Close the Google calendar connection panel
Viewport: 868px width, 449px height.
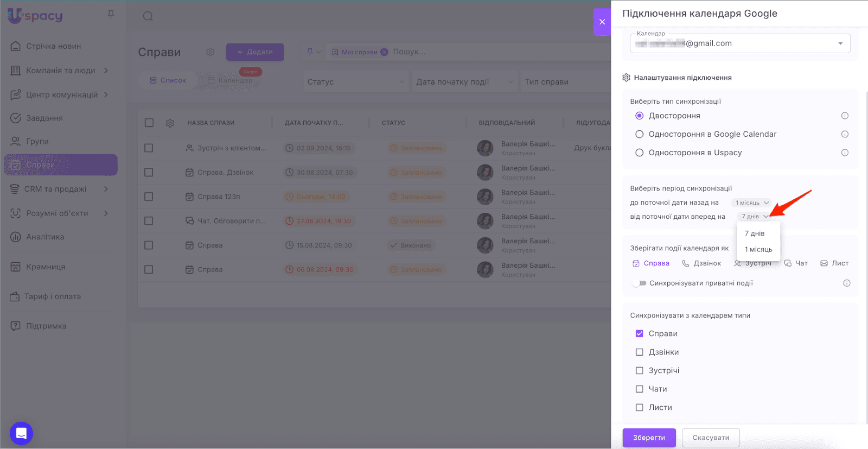[602, 22]
